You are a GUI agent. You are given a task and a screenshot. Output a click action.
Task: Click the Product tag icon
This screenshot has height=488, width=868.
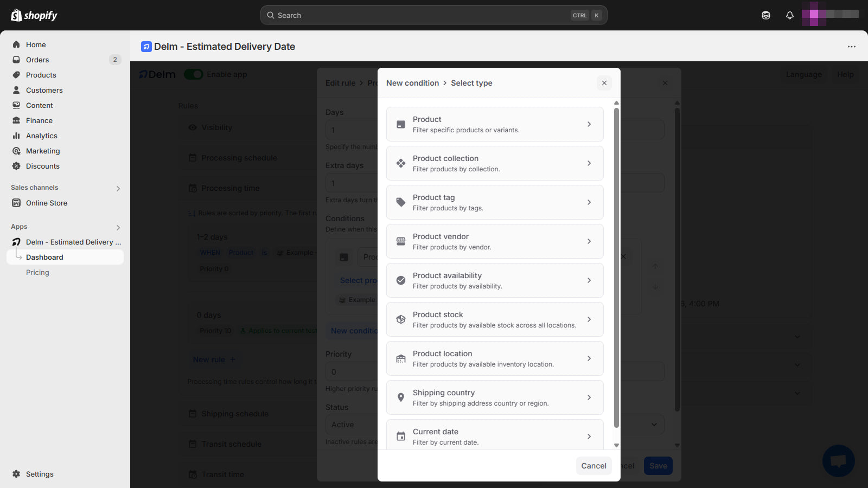point(401,202)
